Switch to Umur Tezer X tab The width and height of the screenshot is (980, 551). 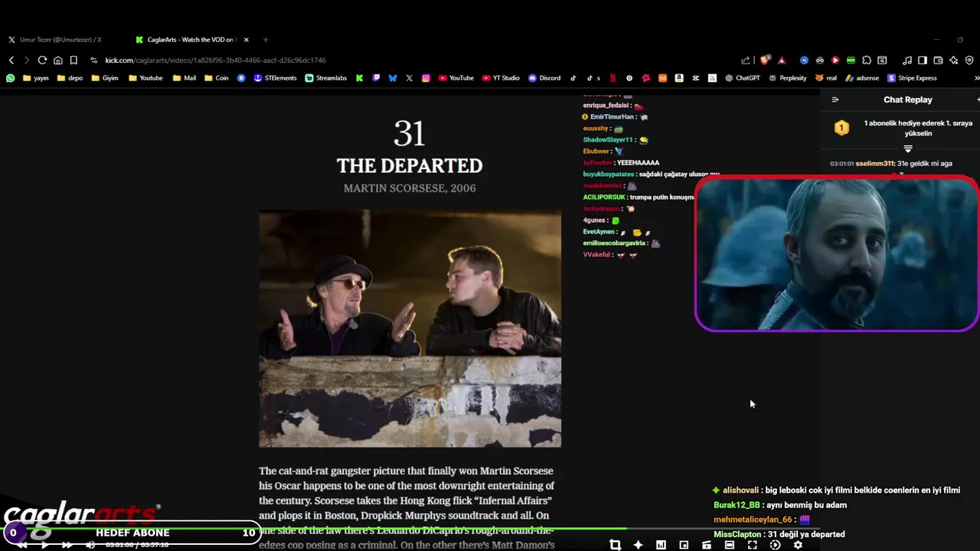coord(55,40)
